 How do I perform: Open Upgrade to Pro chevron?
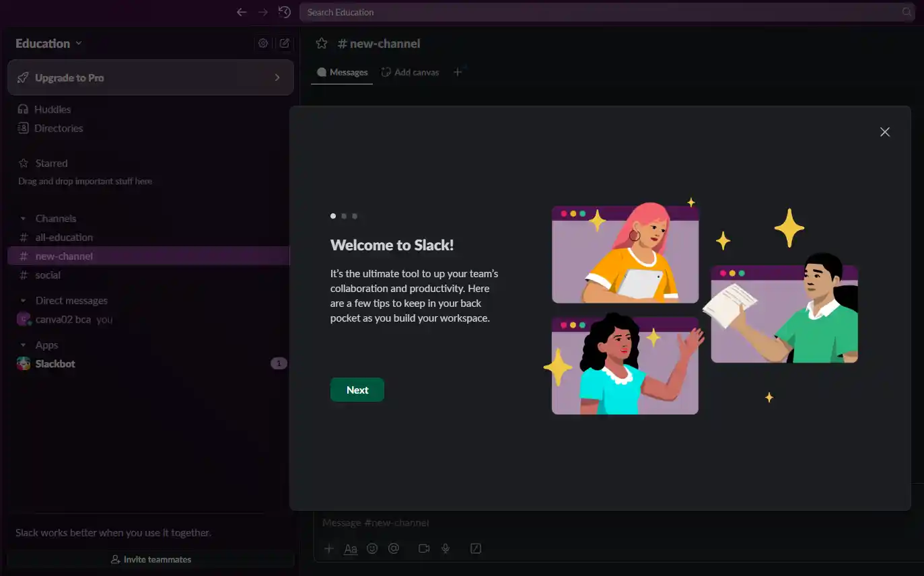pyautogui.click(x=277, y=78)
